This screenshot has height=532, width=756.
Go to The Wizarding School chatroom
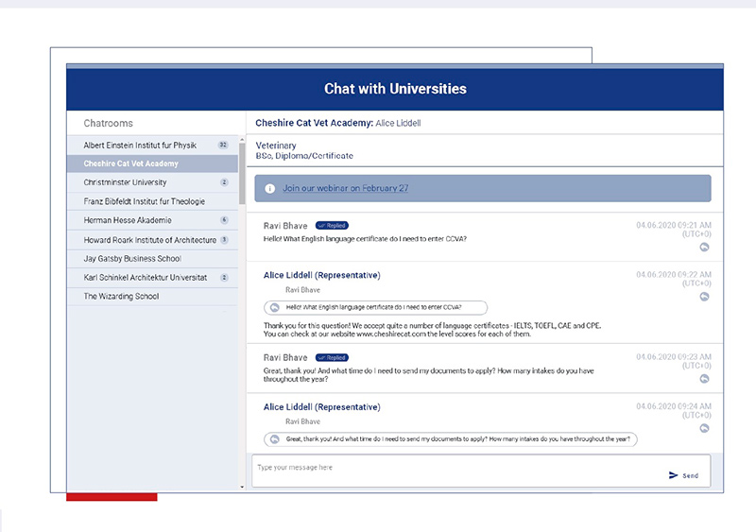[x=121, y=297]
